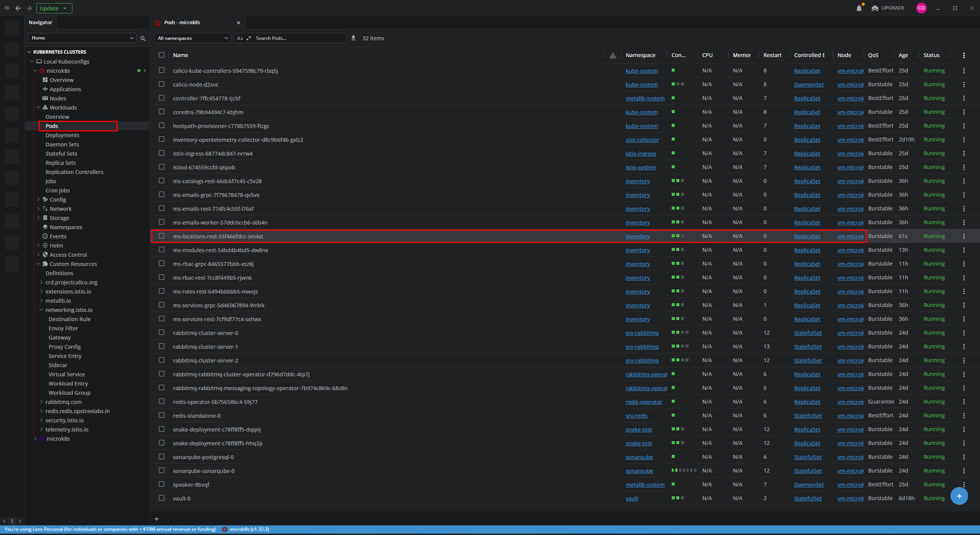Open the All namespaces dropdown
The image size is (980, 535).
pos(193,38)
